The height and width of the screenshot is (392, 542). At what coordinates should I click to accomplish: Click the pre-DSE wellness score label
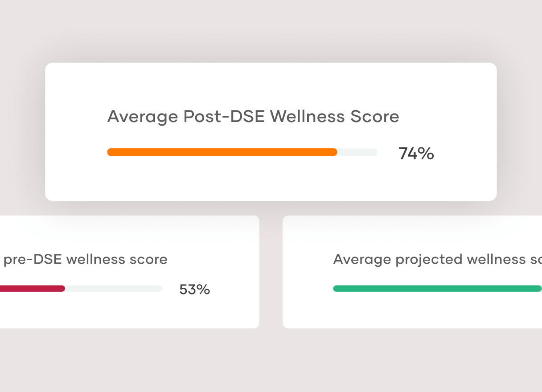click(x=85, y=259)
